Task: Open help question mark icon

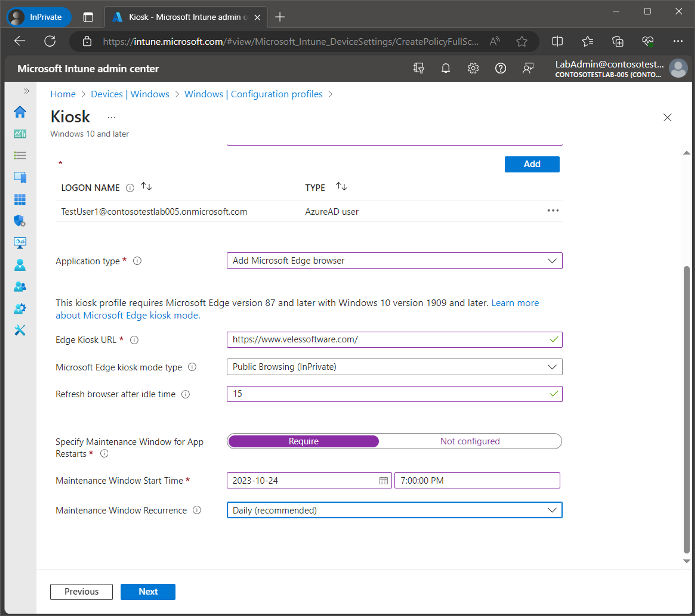Action: (x=500, y=68)
